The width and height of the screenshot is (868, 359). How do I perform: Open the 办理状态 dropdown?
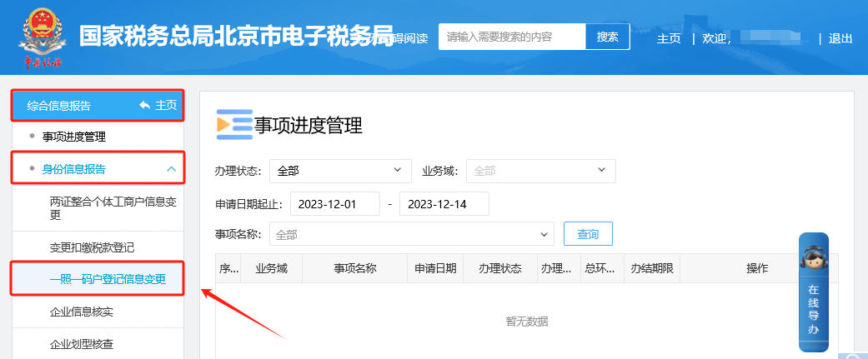340,171
